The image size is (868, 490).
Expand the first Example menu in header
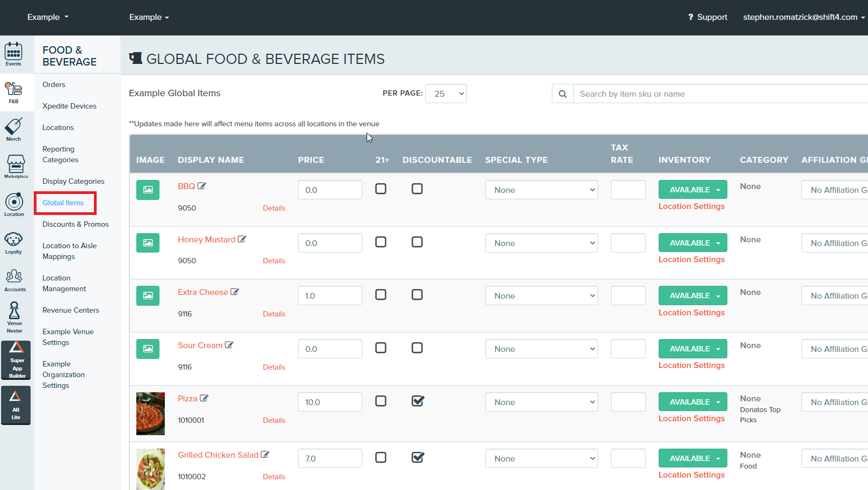pos(48,17)
